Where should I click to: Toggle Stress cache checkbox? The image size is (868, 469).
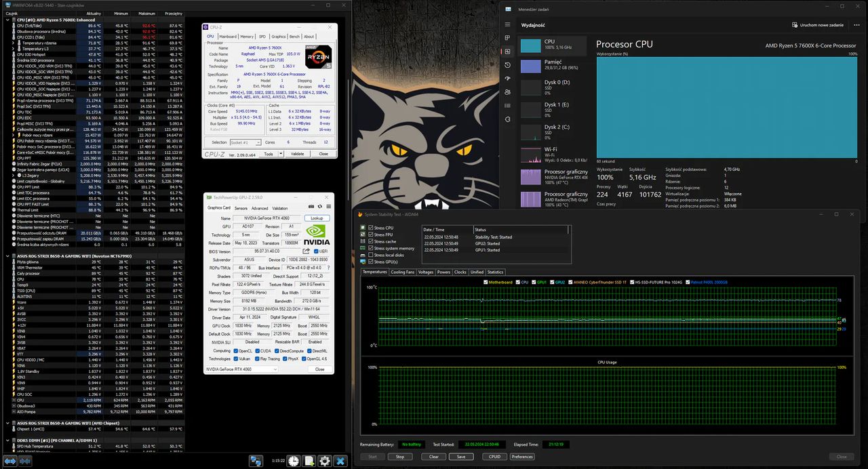pyautogui.click(x=370, y=241)
